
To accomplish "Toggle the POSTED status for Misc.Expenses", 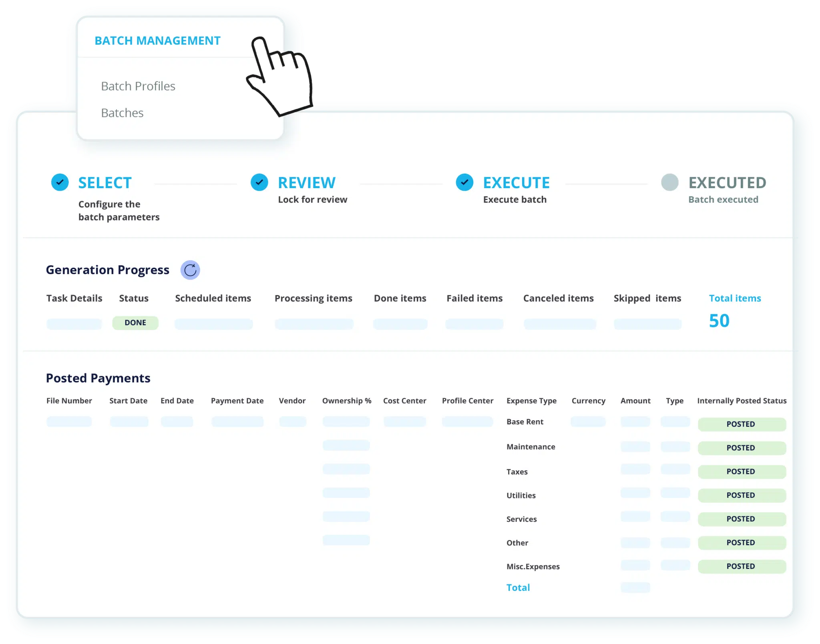I will (742, 566).
